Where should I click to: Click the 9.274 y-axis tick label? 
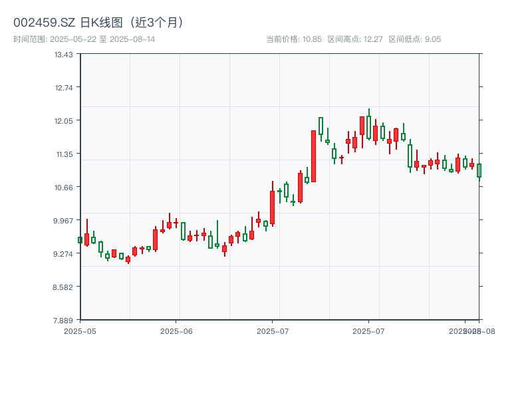(x=64, y=254)
